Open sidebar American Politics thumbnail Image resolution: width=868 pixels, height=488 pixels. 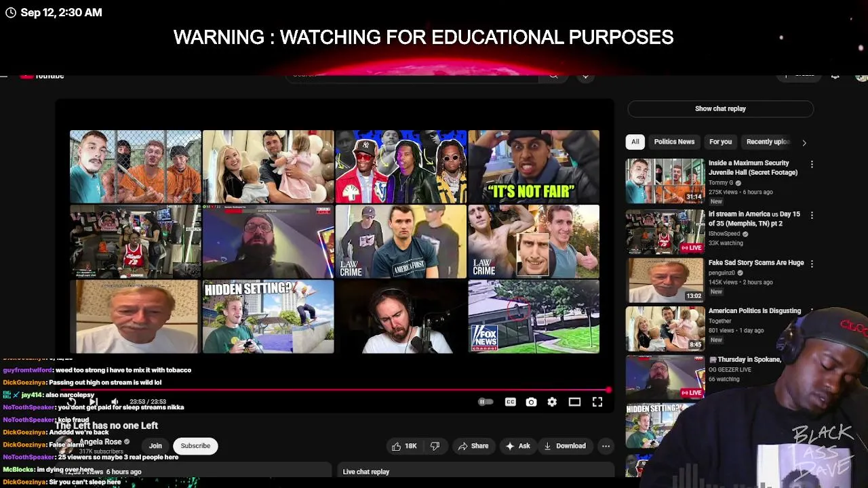[665, 329]
